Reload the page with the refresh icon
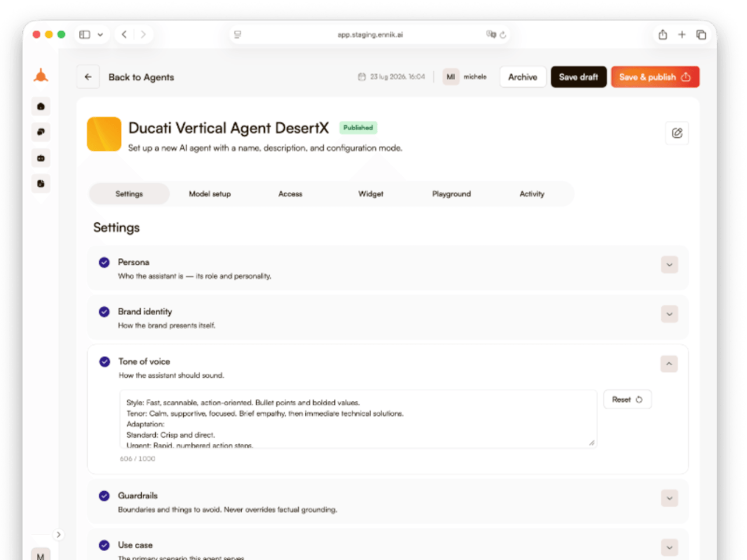This screenshot has height=560, width=747. (503, 34)
